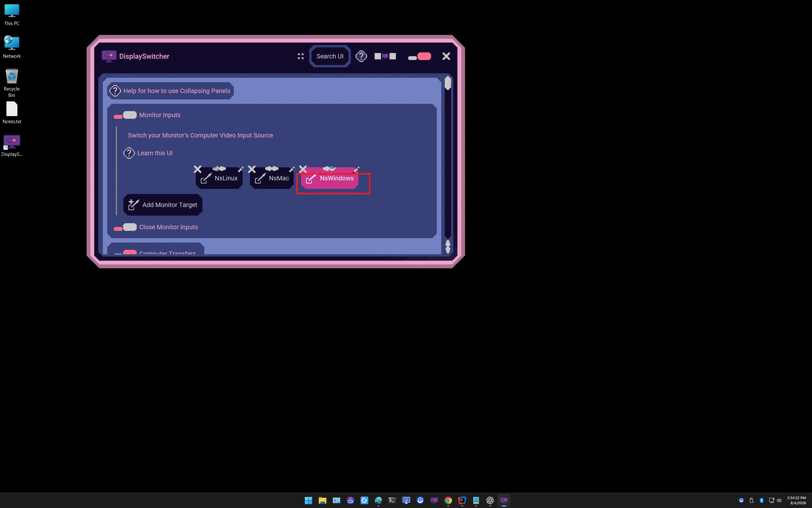This screenshot has height=508, width=812.
Task: Open the Learn this UI help
Action: 148,153
